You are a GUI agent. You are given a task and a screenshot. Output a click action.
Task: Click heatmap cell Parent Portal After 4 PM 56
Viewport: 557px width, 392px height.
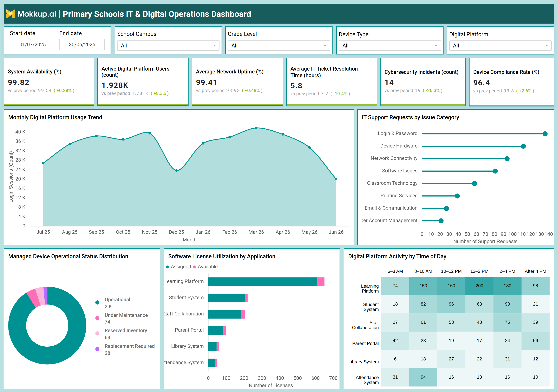pyautogui.click(x=535, y=341)
